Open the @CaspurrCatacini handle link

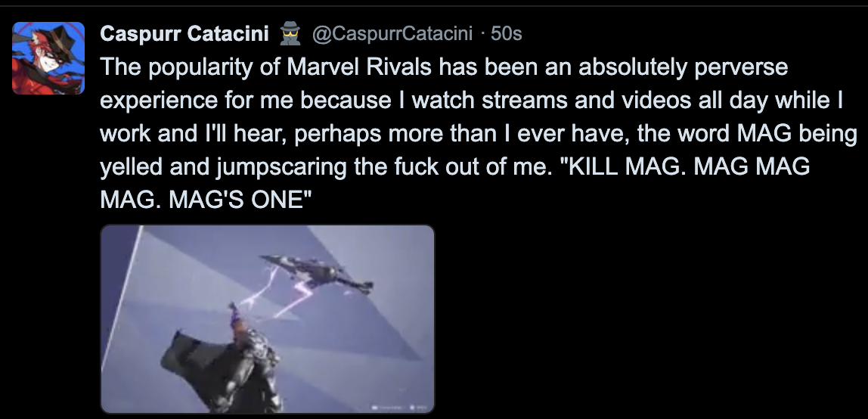(392, 33)
